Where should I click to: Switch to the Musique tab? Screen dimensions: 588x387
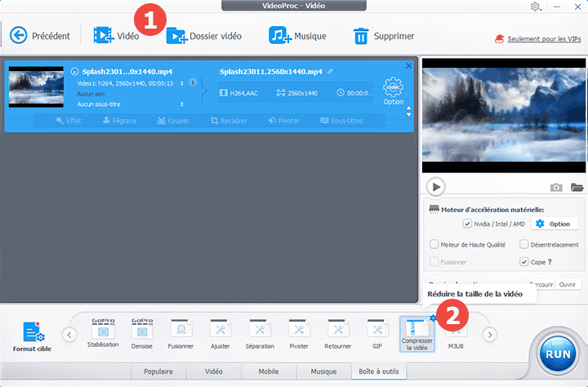323,371
